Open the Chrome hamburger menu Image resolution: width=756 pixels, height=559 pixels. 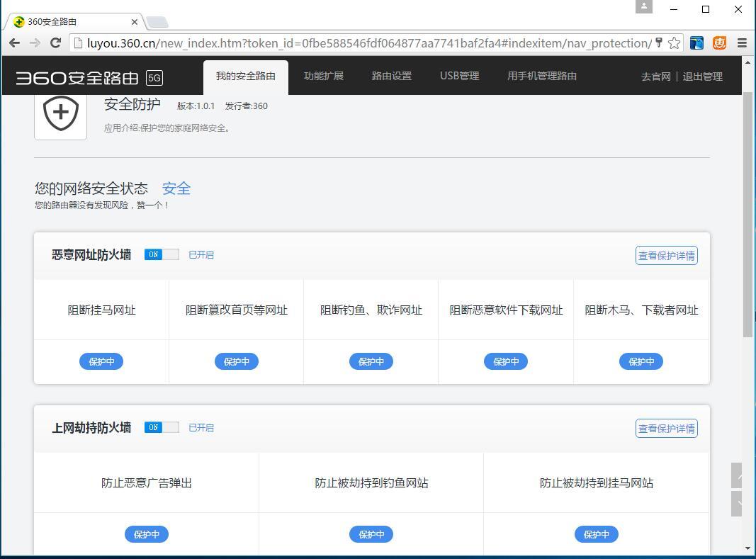click(x=742, y=43)
